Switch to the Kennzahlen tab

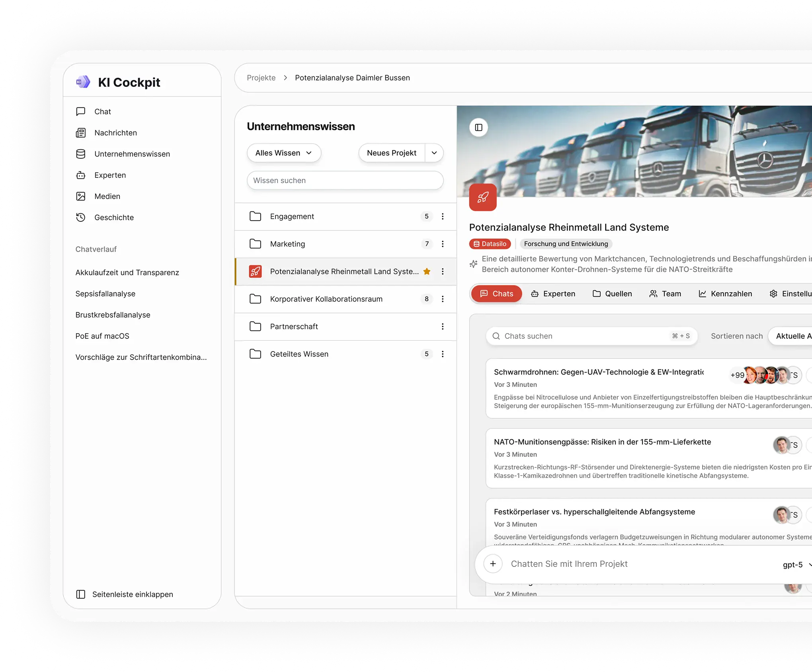pos(725,293)
